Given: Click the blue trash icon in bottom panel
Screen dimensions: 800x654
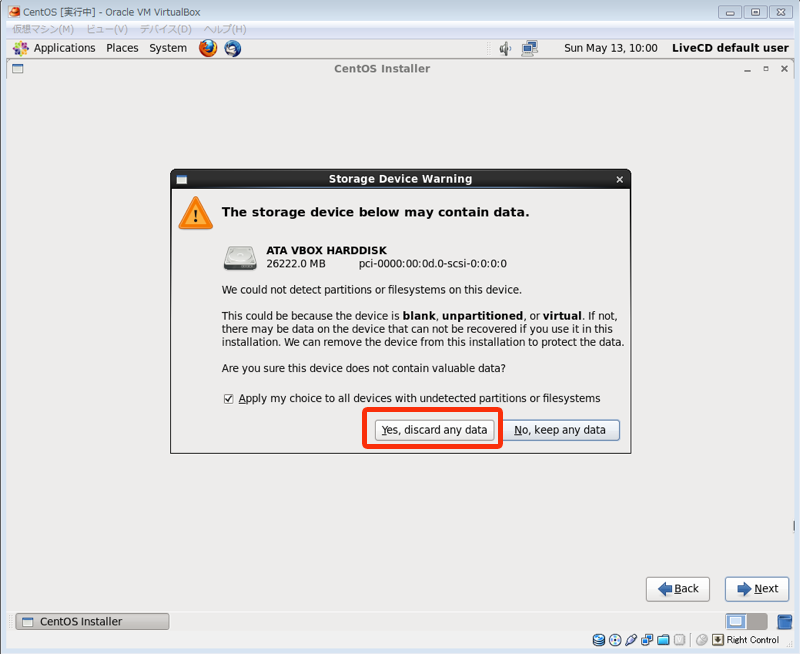Looking at the screenshot, I should (784, 621).
